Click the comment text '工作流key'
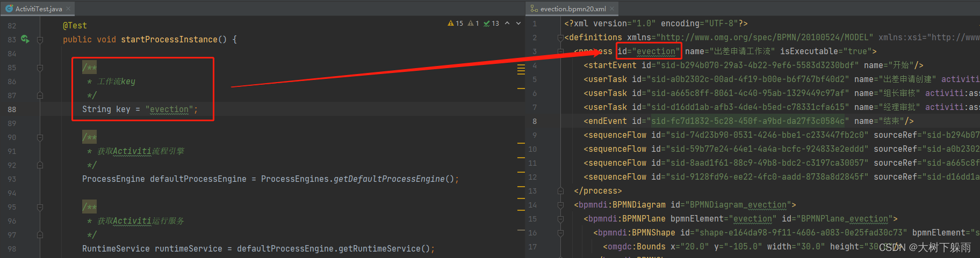Screen dimensions: 980x258 tap(116, 82)
